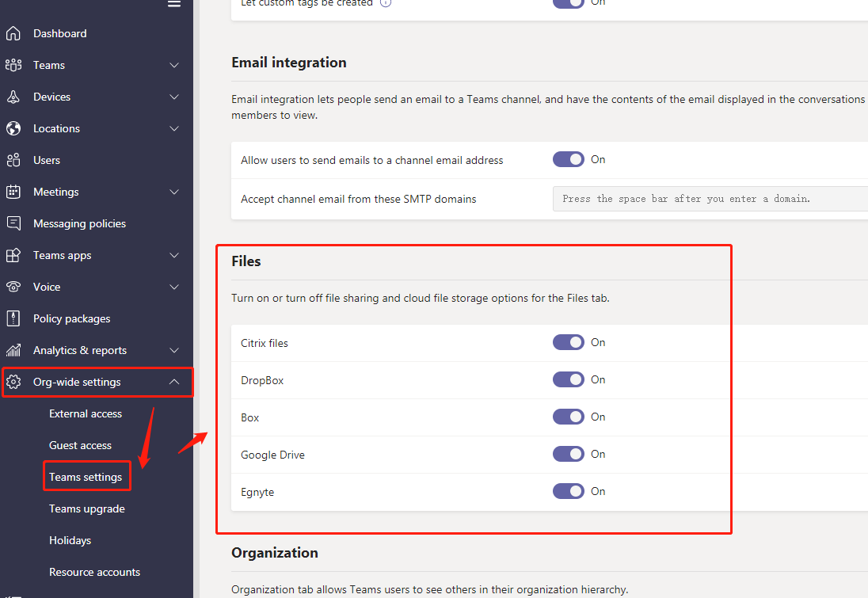Expand the Devices menu chevron

click(x=174, y=97)
